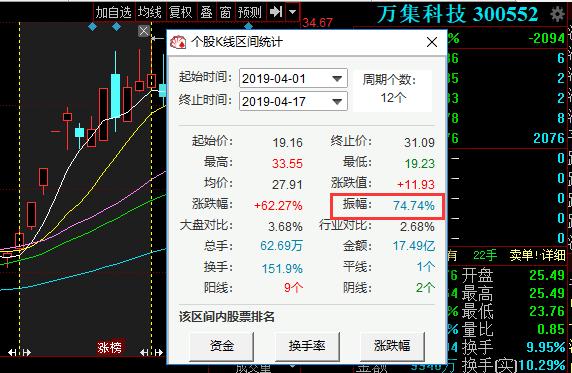This screenshot has height=373, width=572.
Task: Click the jump-to-end arrow icon in toolbar
Action: tap(275, 12)
